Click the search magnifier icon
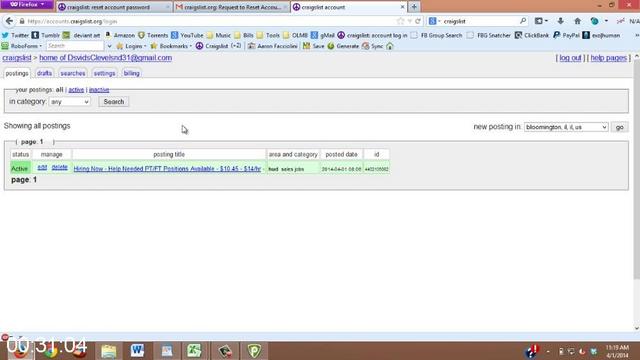Screen dimensions: 640x360 pyautogui.click(x=523, y=21)
